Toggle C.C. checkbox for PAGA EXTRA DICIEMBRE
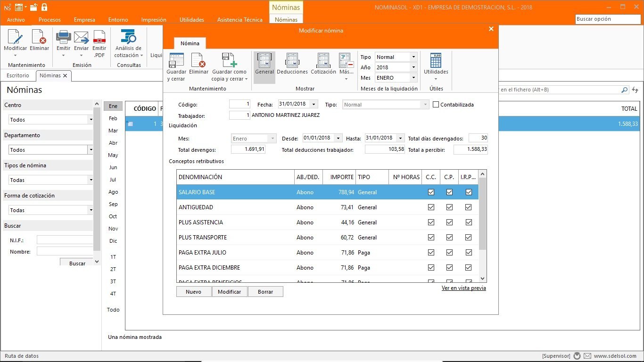Screen dimensions: 644x362 [431, 268]
